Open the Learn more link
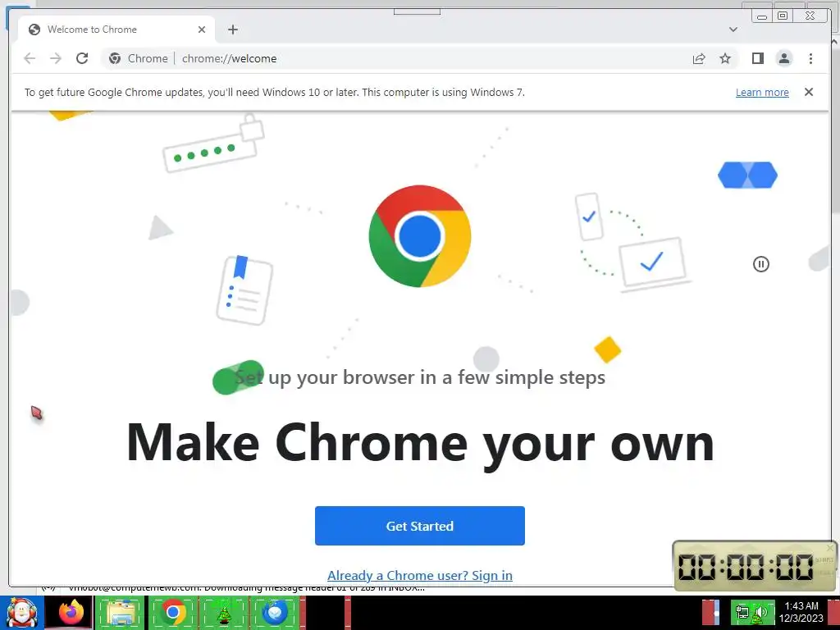 [x=762, y=92]
